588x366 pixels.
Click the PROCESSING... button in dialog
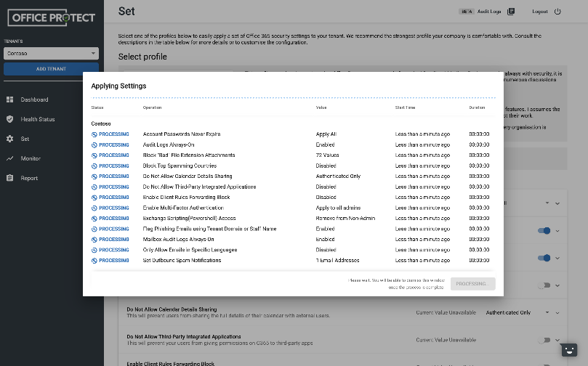(472, 284)
